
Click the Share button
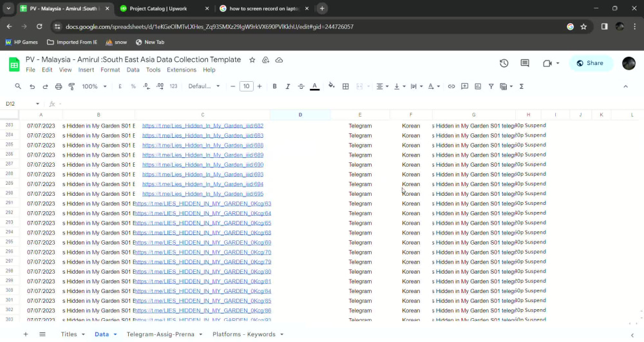click(590, 63)
